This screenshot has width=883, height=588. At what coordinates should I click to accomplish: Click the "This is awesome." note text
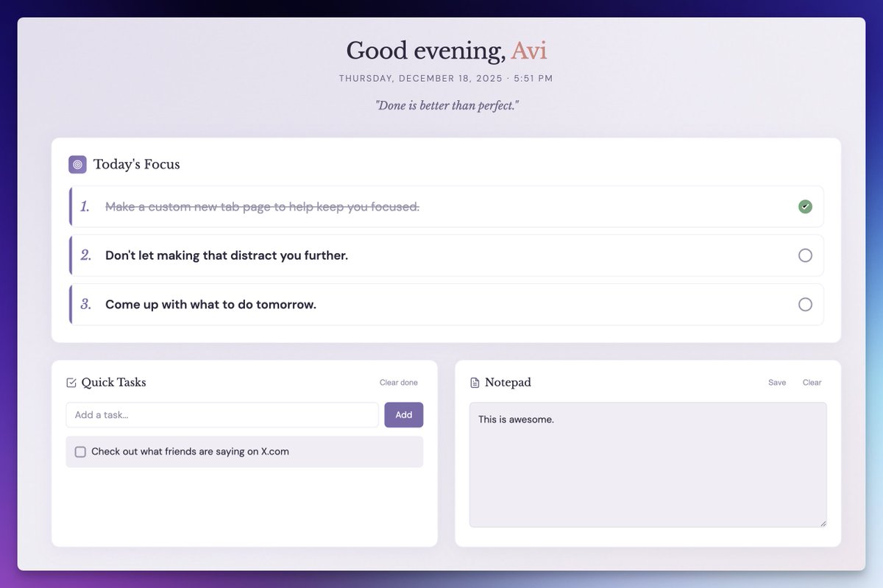click(516, 419)
